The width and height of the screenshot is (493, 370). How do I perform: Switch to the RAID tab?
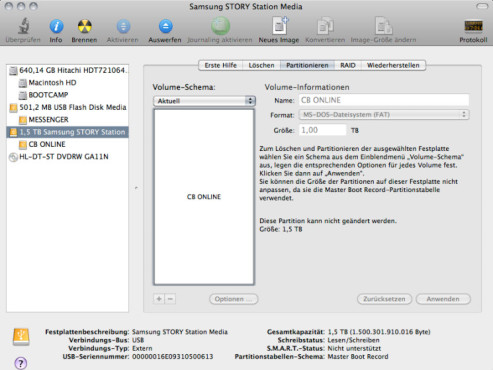[x=348, y=65]
